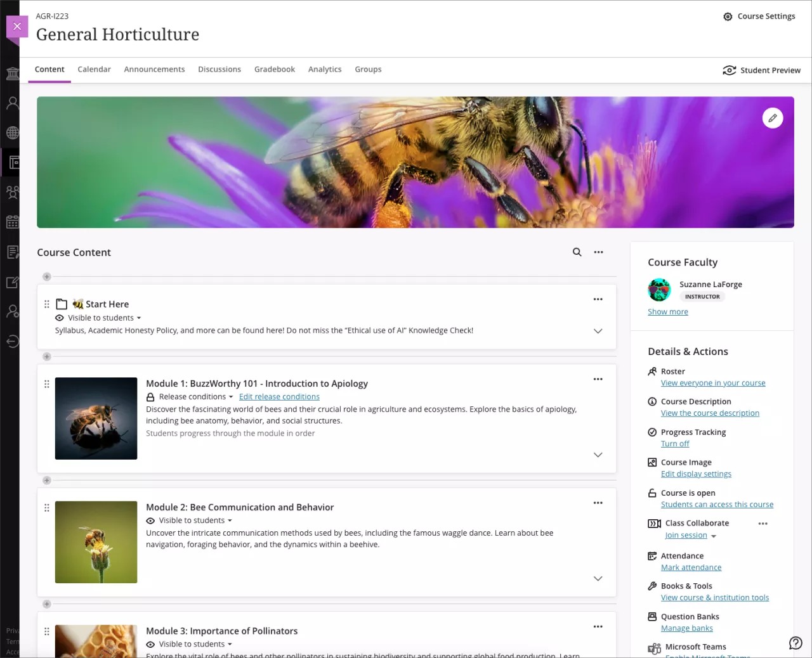Turn off Progress Tracking
Image resolution: width=812 pixels, height=658 pixels.
coord(674,443)
